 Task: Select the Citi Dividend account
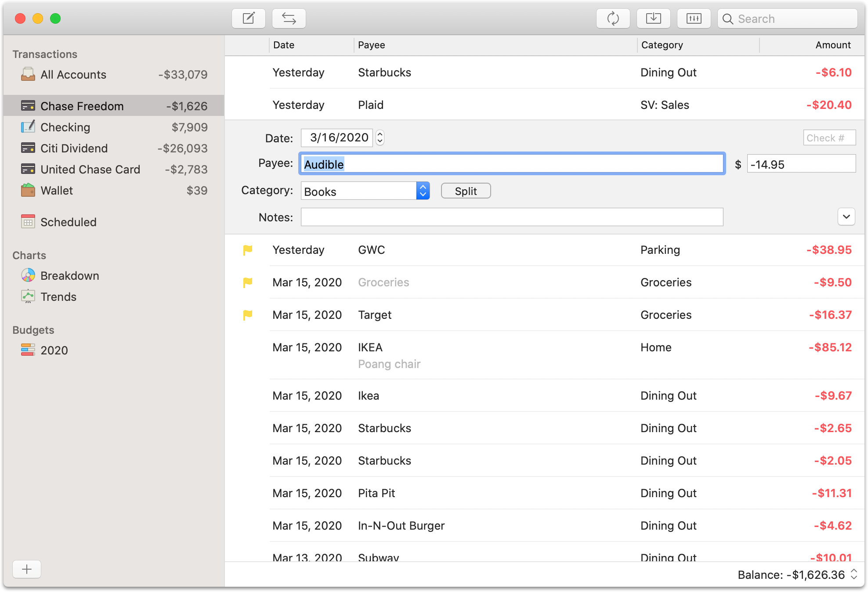pos(114,148)
